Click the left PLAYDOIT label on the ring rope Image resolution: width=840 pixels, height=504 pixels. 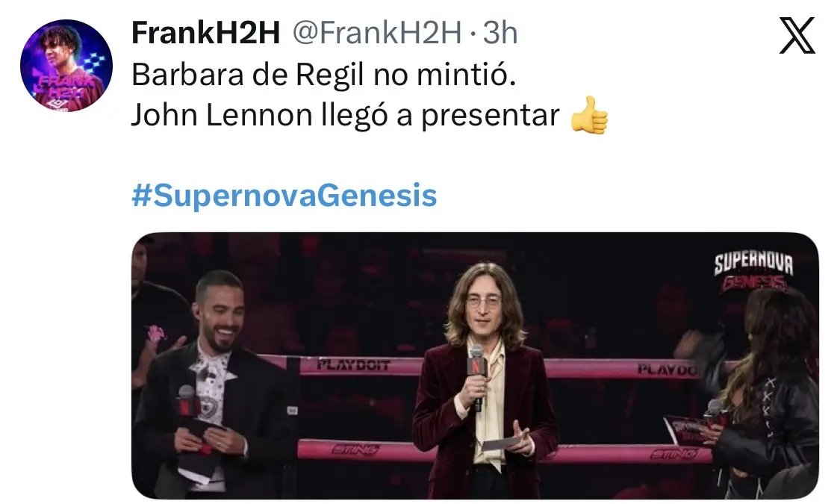pyautogui.click(x=354, y=366)
